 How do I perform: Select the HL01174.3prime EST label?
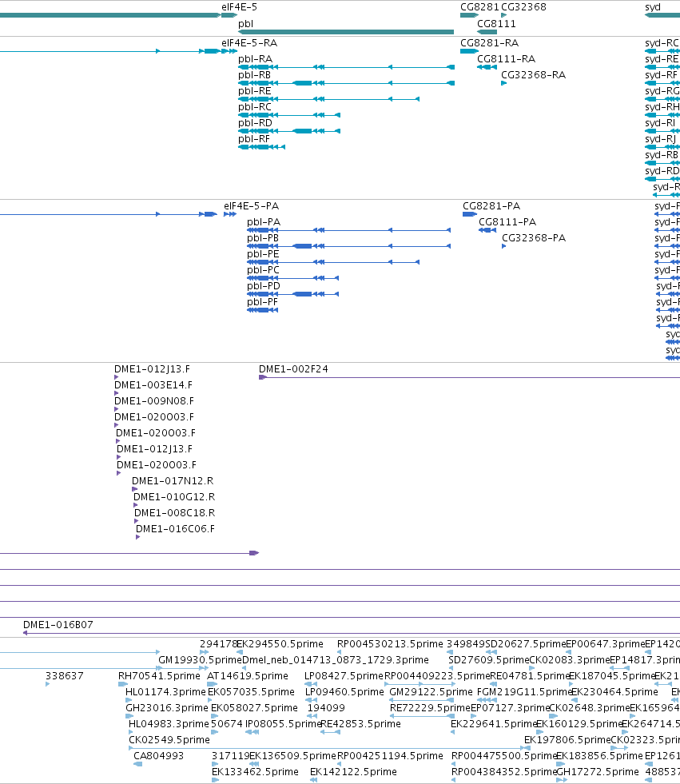point(165,692)
